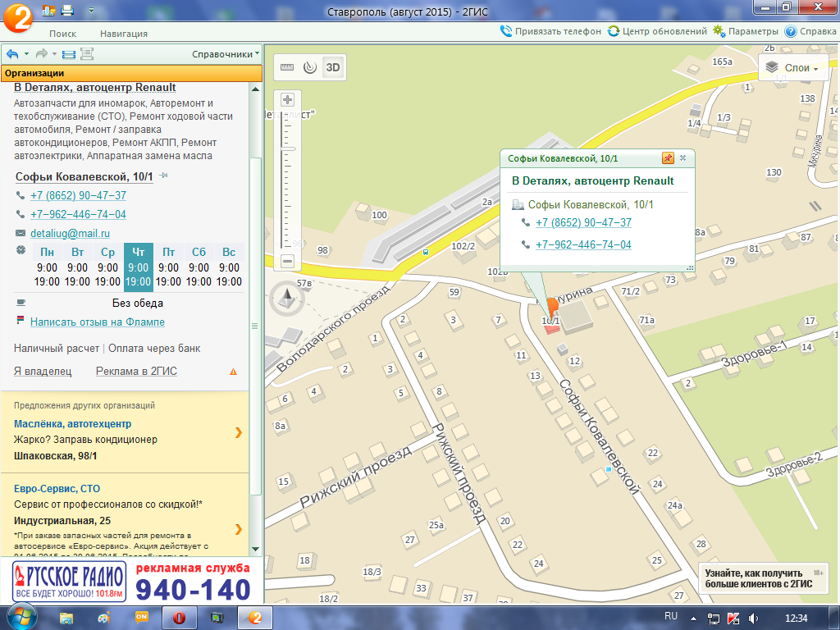840x630 pixels.
Task: Expand the Маслёнка offer chevron
Action: pos(239,432)
